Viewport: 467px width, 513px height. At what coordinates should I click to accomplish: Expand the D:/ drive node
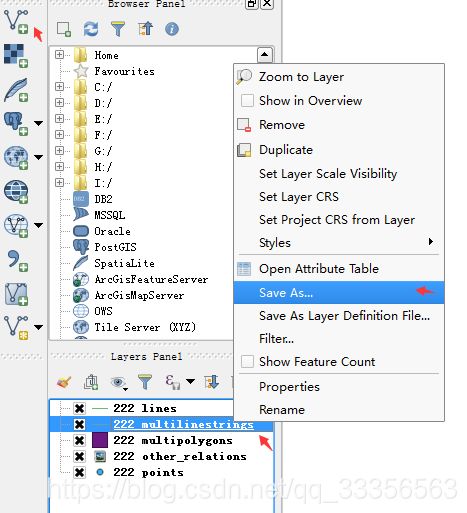tap(59, 102)
